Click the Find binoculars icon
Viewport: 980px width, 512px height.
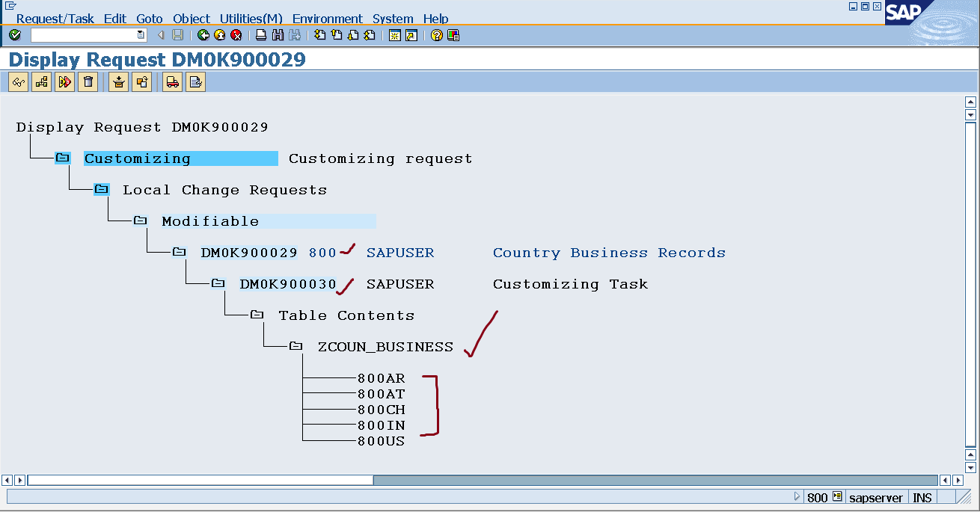(278, 34)
